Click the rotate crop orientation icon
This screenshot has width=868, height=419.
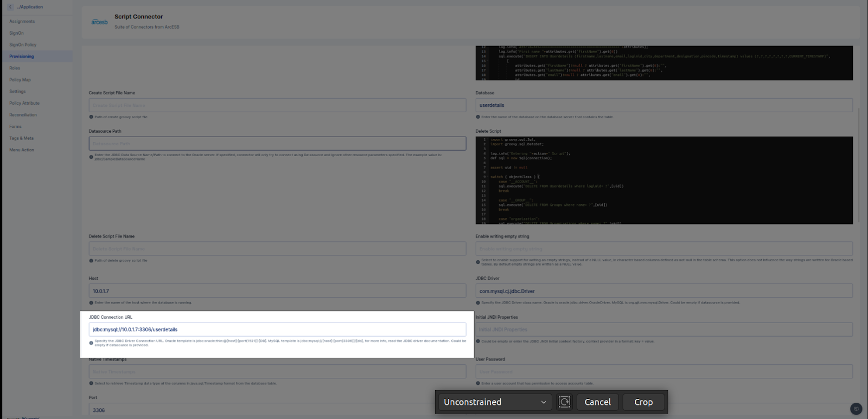tap(564, 402)
